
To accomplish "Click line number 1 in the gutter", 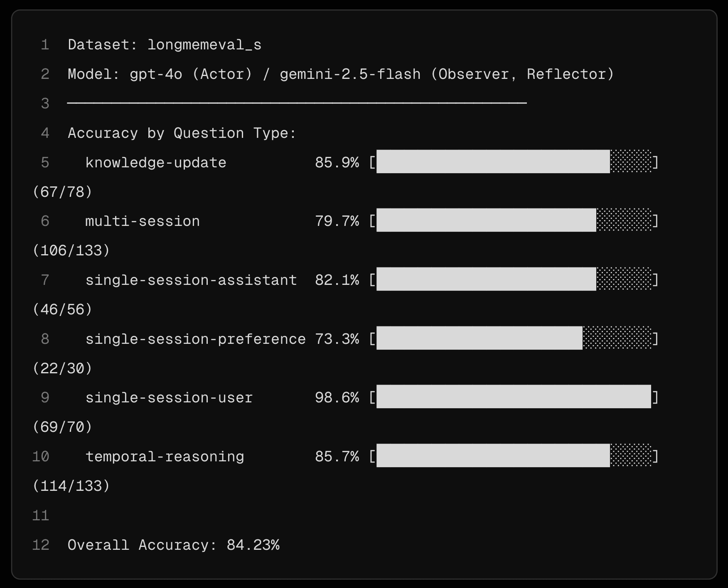I will 45,45.
